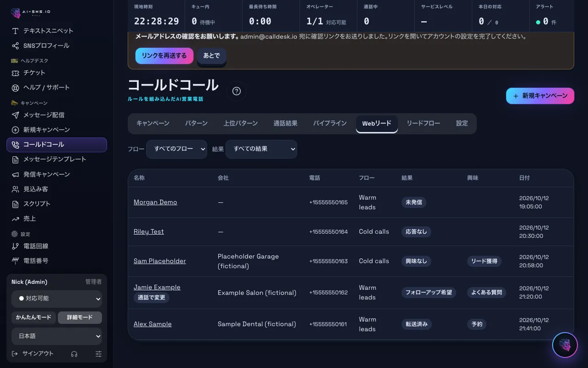Switch to the リードフロー tab
588x368 pixels.
point(424,123)
